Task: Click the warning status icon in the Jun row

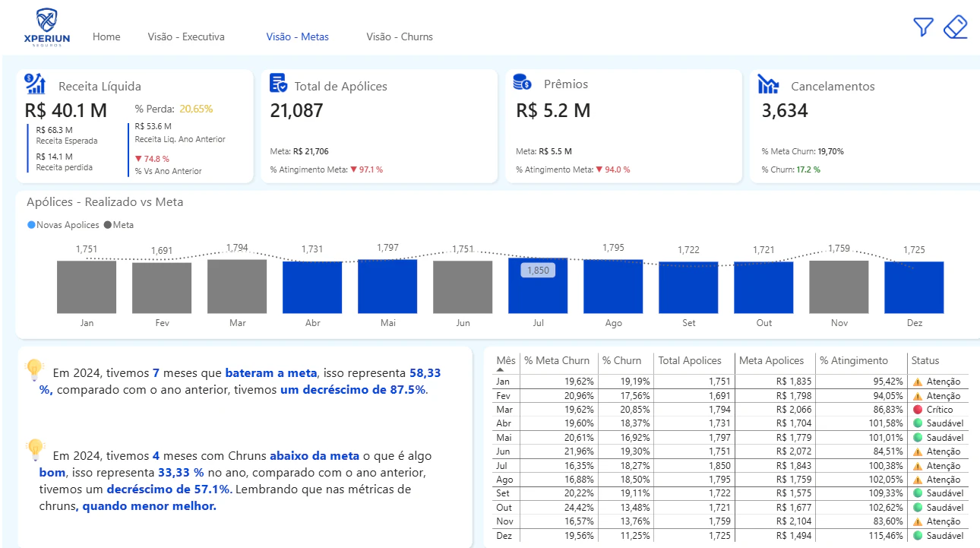Action: point(917,451)
